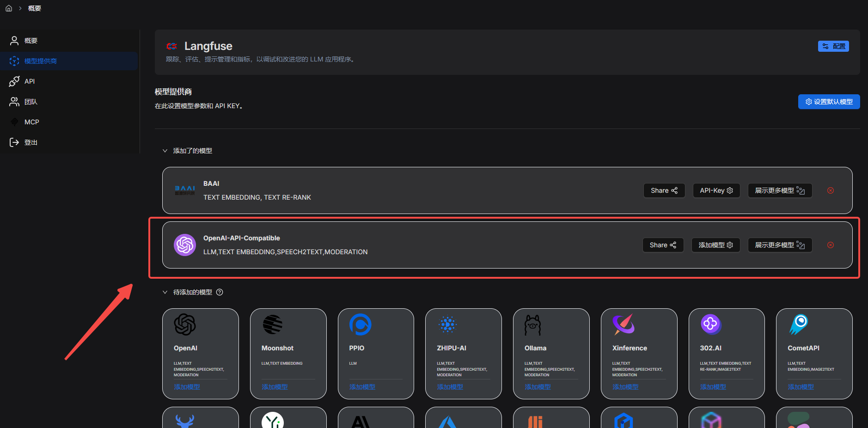
Task: Click OpenAI-API-Compatible purple logo
Action: point(185,245)
